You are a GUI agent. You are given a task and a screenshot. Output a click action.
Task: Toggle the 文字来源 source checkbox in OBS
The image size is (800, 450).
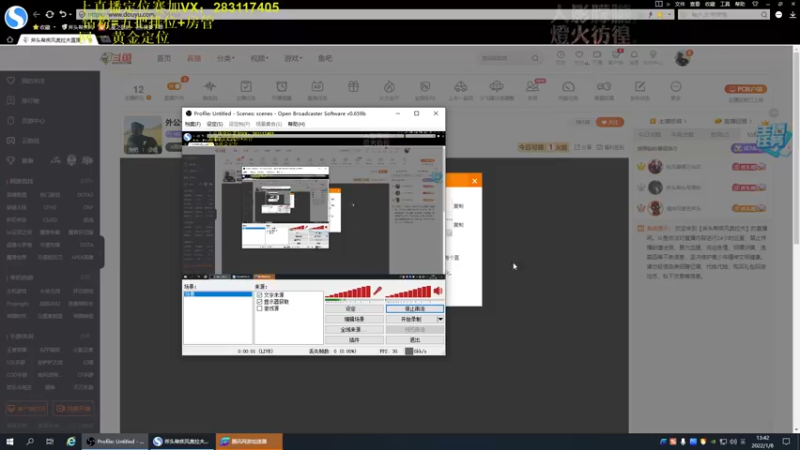pos(260,295)
